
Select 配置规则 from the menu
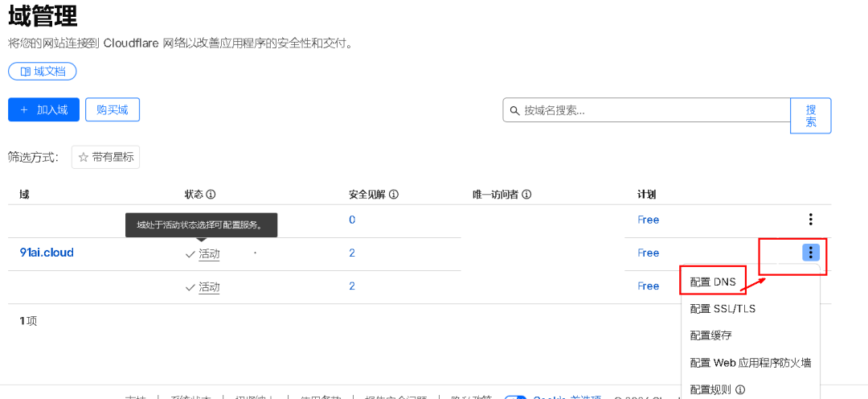(x=710, y=389)
